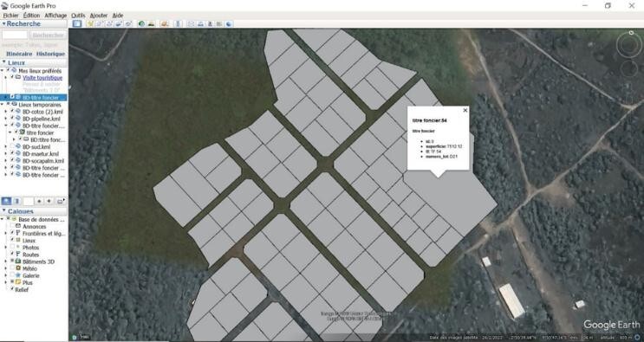Open the Outils menu

point(78,16)
